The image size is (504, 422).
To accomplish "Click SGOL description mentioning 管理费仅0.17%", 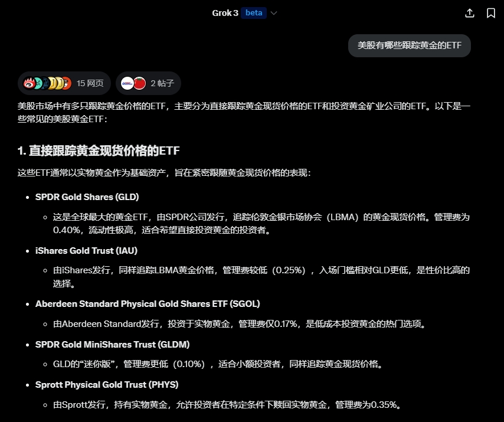I will click(240, 324).
